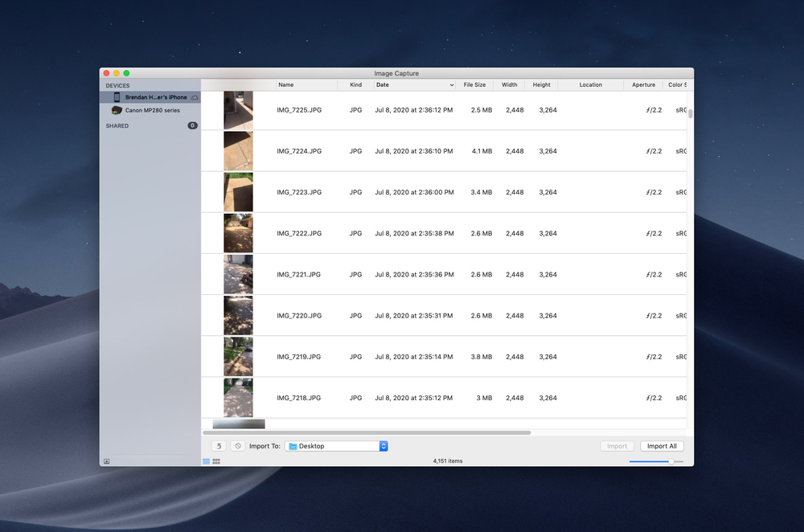This screenshot has height=532, width=804.
Task: Click the delete (prohibit) button
Action: (238, 446)
